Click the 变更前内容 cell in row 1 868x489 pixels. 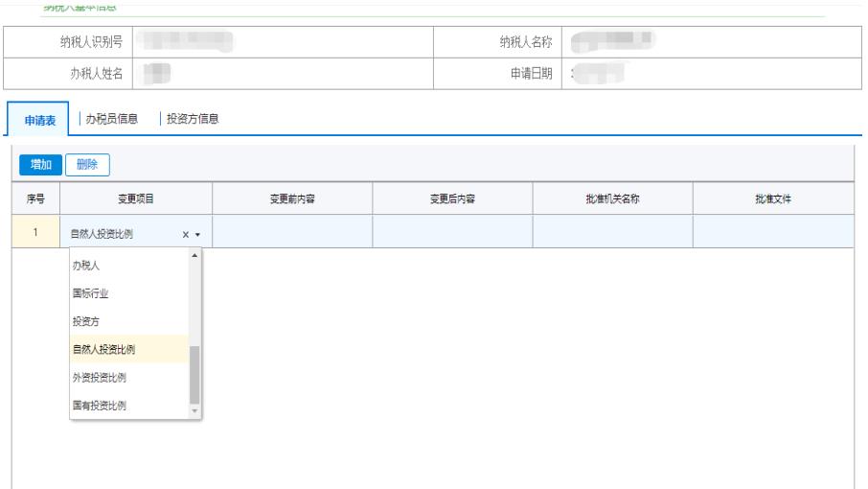click(291, 232)
